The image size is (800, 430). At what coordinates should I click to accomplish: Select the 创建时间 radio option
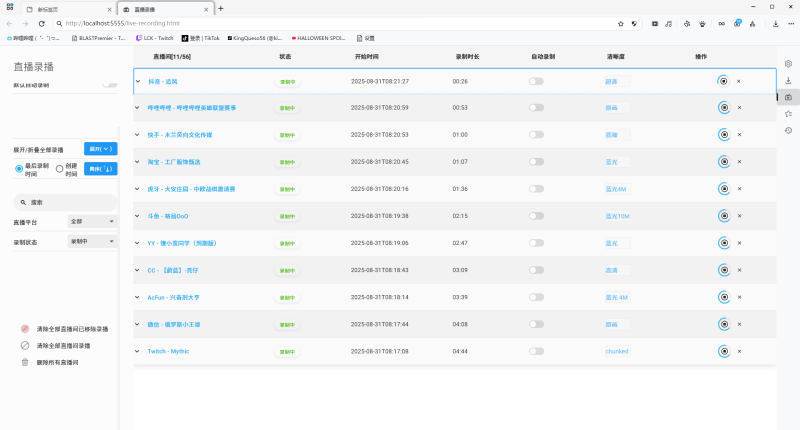pyautogui.click(x=60, y=169)
